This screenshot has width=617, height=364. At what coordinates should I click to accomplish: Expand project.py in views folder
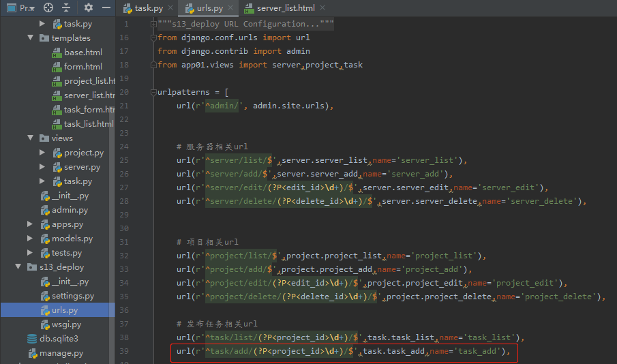point(42,152)
